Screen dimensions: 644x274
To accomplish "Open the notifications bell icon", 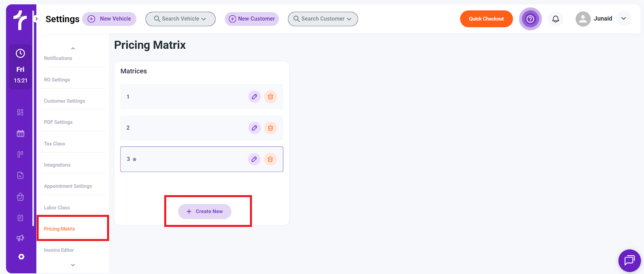I will click(x=555, y=19).
